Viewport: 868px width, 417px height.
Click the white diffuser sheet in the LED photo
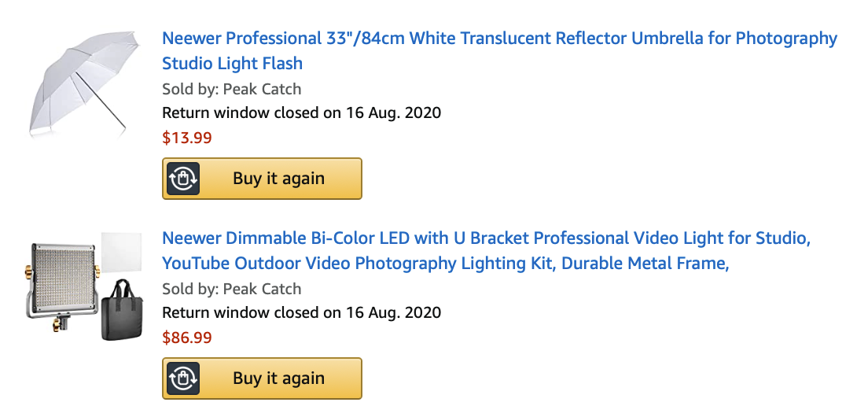point(122,252)
